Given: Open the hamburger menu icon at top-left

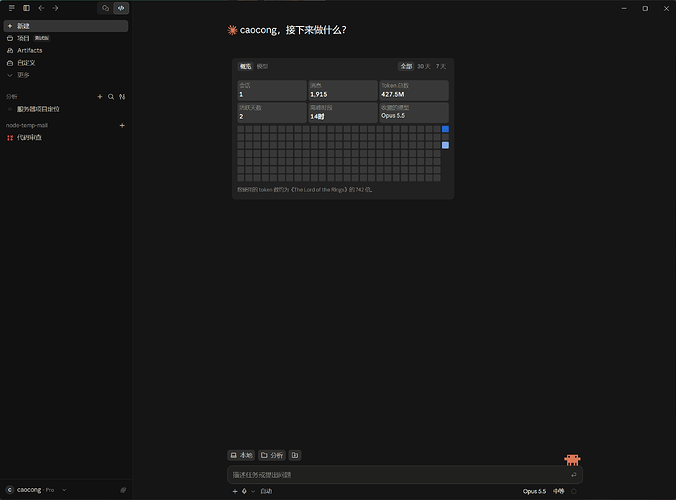Looking at the screenshot, I should 12,8.
